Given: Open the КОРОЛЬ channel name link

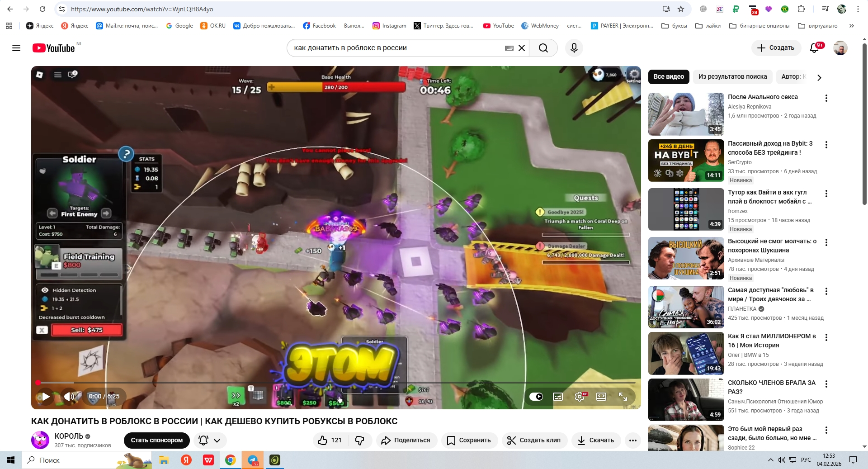Looking at the screenshot, I should pyautogui.click(x=69, y=436).
